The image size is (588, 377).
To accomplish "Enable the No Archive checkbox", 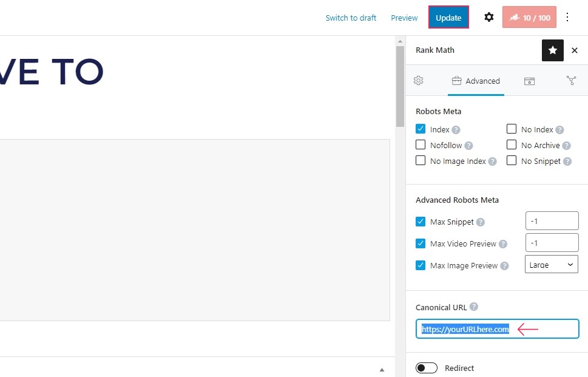I will coord(512,145).
